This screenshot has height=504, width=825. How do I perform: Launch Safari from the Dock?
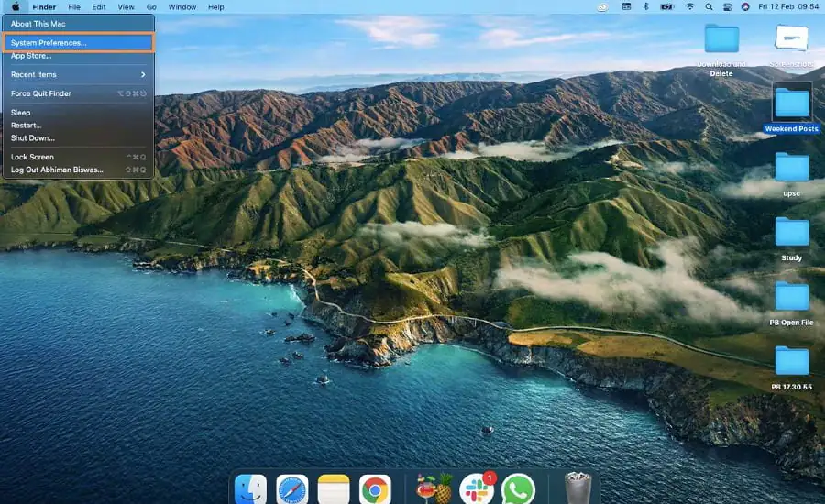(291, 489)
